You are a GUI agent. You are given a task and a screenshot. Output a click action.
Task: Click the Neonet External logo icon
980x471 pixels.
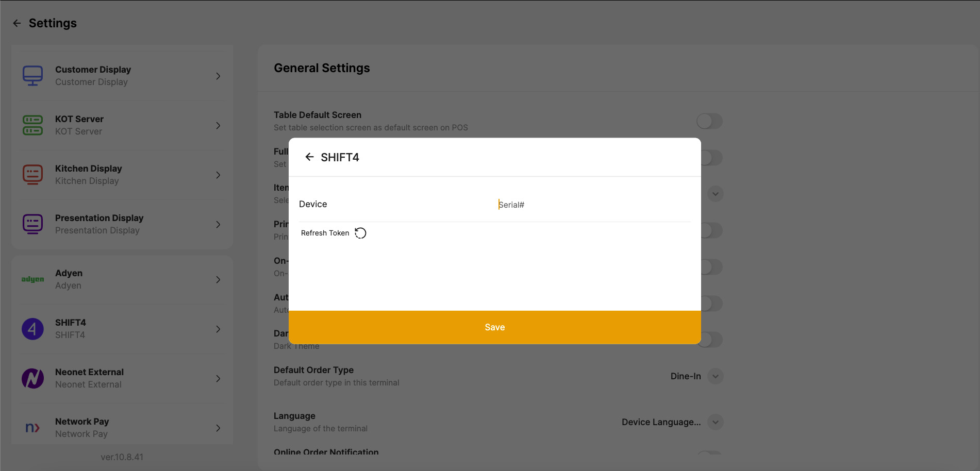pos(32,378)
